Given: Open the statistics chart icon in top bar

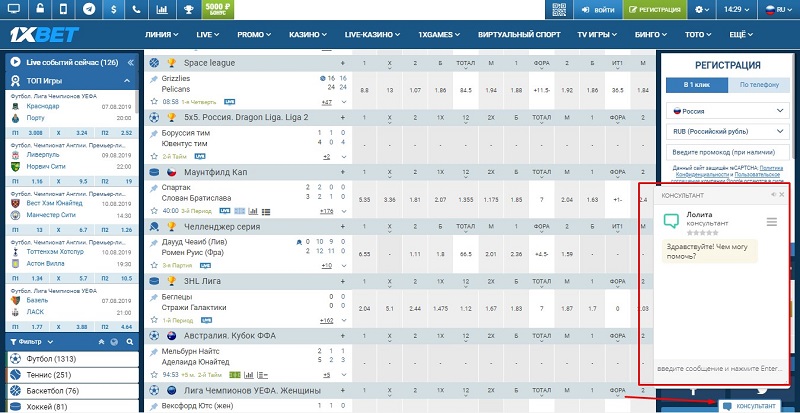Looking at the screenshot, I should (163, 9).
